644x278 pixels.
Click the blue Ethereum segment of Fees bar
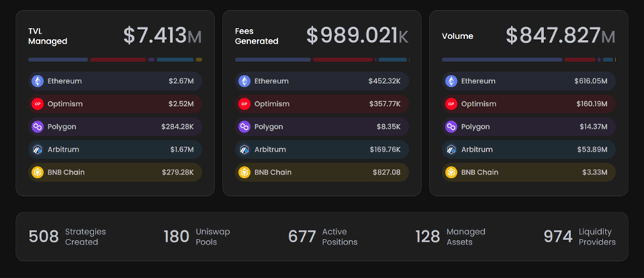[x=273, y=60]
